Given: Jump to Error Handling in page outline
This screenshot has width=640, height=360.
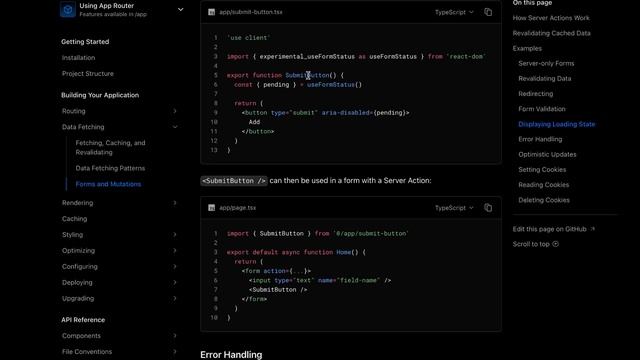Looking at the screenshot, I should 540,139.
